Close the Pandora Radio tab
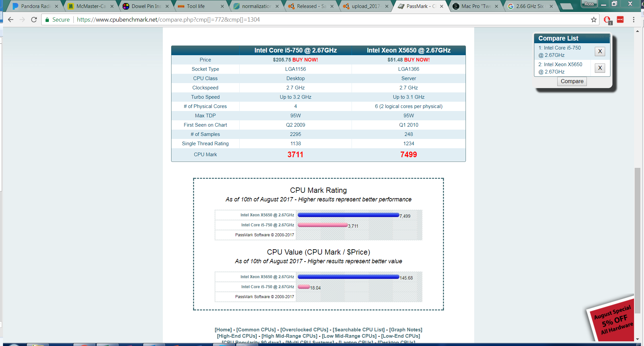644x346 pixels. point(56,6)
